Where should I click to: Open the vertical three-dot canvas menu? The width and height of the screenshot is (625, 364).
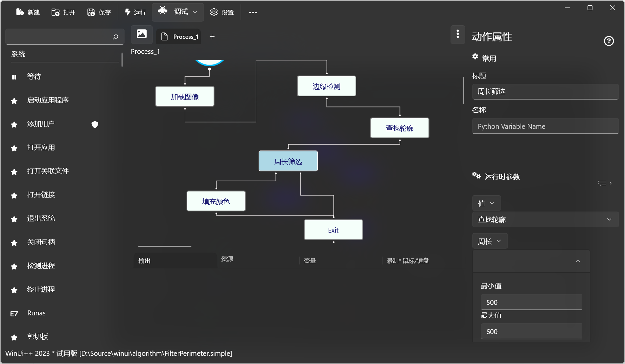pyautogui.click(x=457, y=34)
